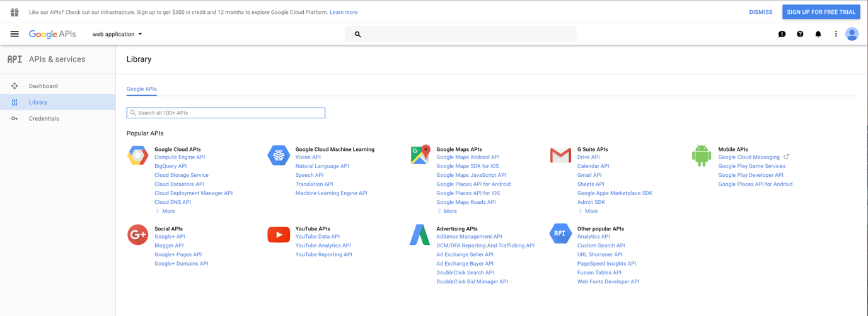
Task: Open YouTube Data API link
Action: [317, 237]
